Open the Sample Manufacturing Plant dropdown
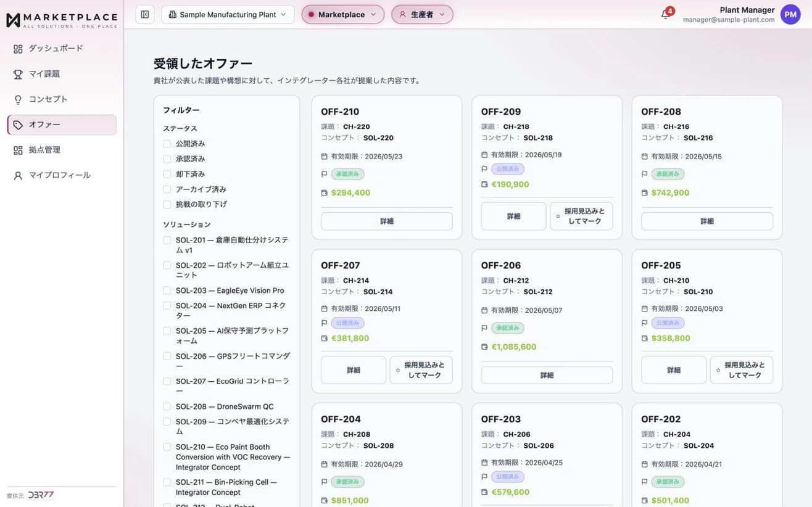The height and width of the screenshot is (507, 812). [x=228, y=14]
